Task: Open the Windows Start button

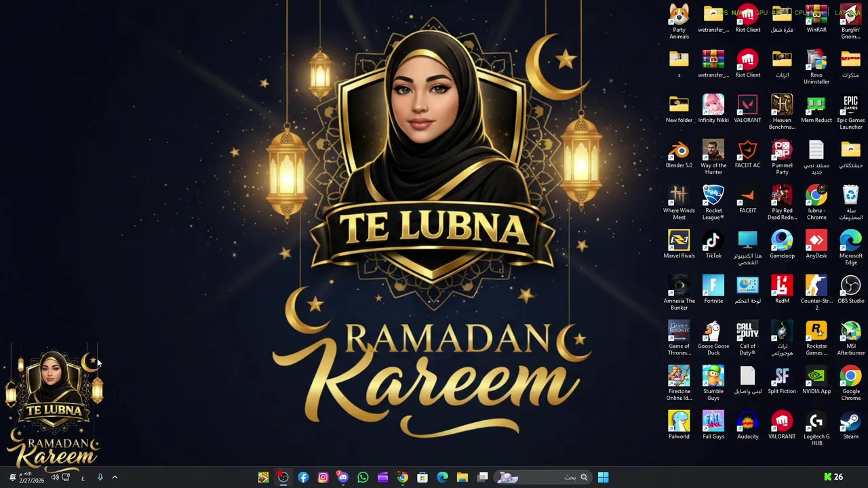Action: [x=603, y=477]
